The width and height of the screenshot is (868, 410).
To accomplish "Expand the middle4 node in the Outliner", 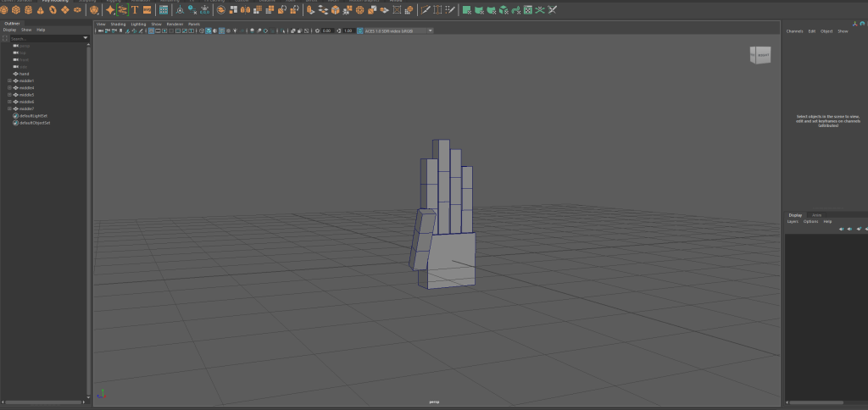I will click(x=9, y=87).
